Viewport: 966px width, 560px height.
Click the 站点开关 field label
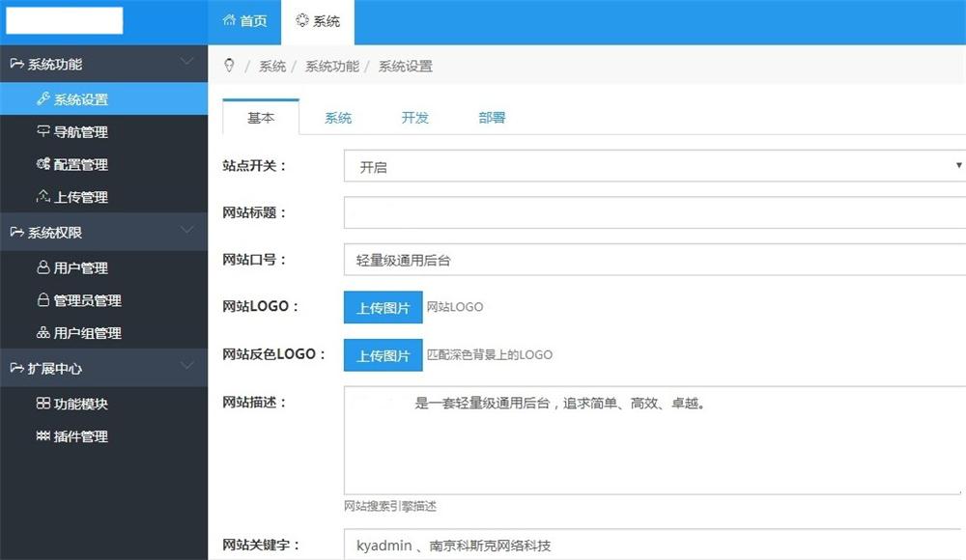tap(254, 166)
